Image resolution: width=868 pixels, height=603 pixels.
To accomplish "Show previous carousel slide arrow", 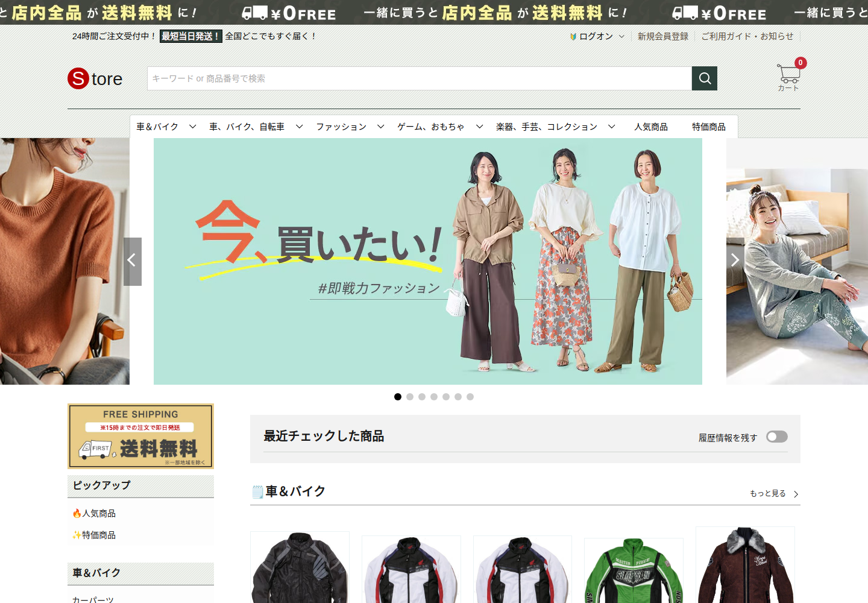I will (133, 261).
